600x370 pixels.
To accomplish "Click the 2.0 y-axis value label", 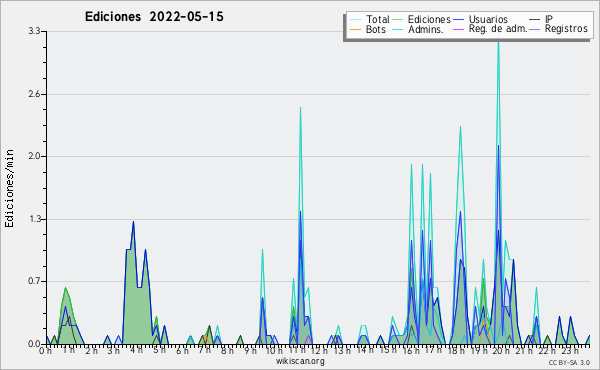I will (x=34, y=156).
